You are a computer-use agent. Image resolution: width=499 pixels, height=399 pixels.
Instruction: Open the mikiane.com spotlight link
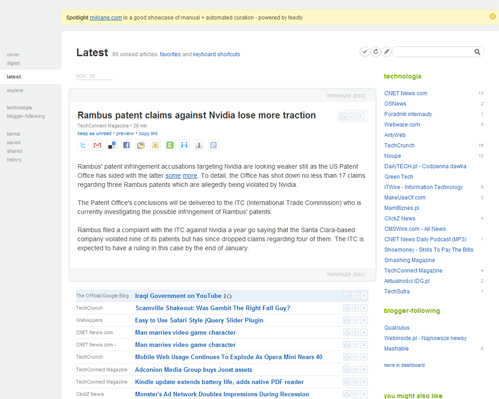[x=106, y=18]
